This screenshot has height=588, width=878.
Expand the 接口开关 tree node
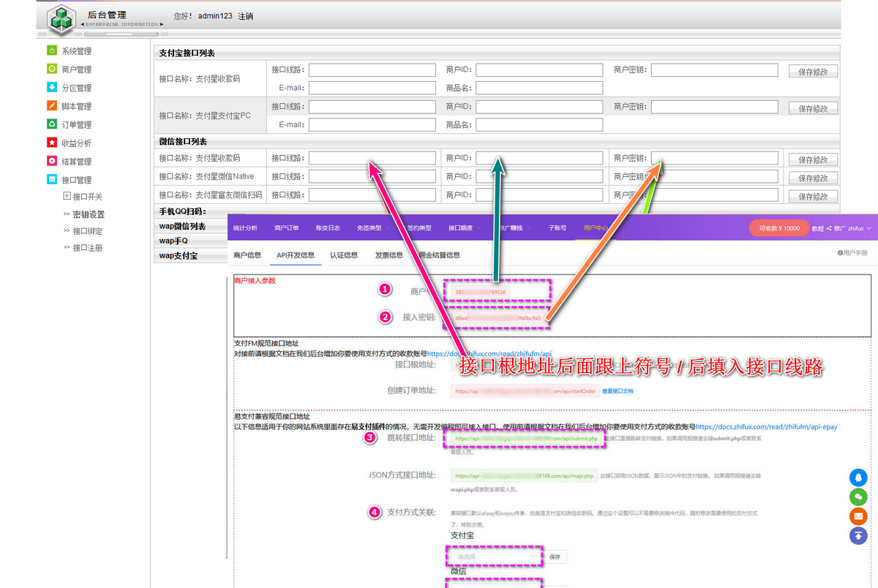[x=67, y=196]
